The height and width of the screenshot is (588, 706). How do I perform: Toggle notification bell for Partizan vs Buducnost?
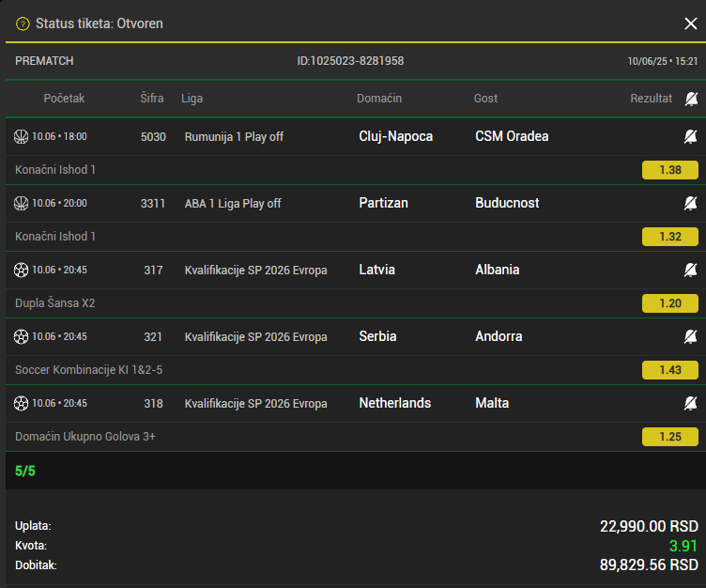pyautogui.click(x=690, y=203)
